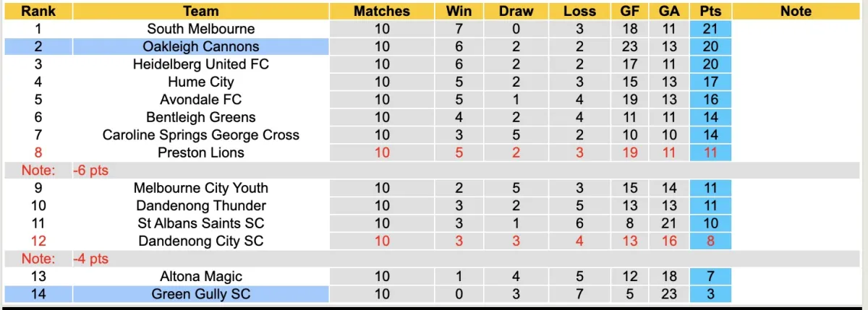Click the Preston Lions team name
This screenshot has height=310, width=868.
click(x=200, y=152)
